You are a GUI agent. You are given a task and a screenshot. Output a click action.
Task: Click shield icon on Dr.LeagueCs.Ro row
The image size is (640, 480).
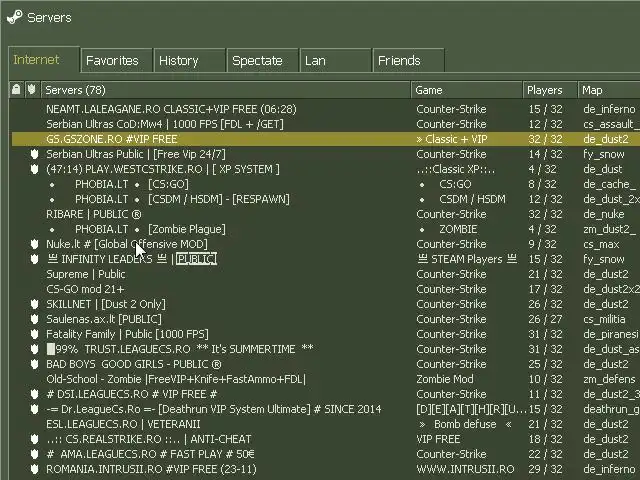click(35, 409)
